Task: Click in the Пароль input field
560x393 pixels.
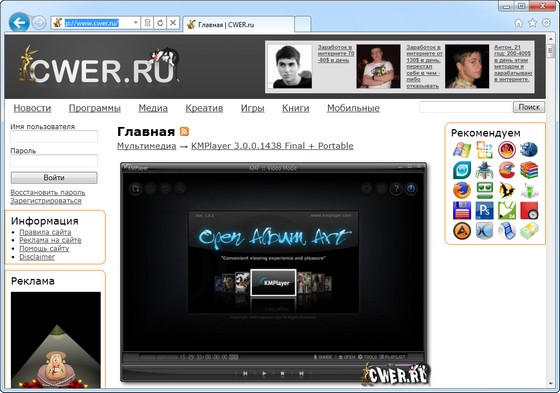Action: (54, 161)
